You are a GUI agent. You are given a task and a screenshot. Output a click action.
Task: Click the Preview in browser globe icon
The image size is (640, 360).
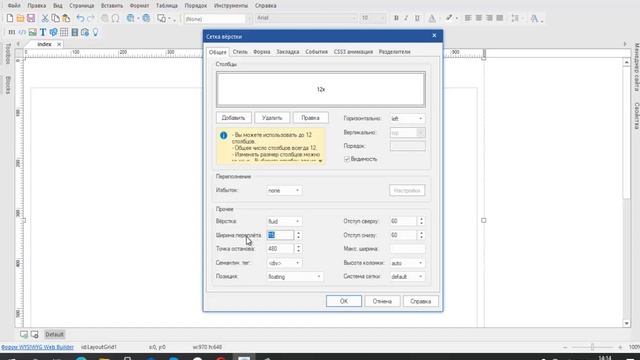click(x=131, y=18)
